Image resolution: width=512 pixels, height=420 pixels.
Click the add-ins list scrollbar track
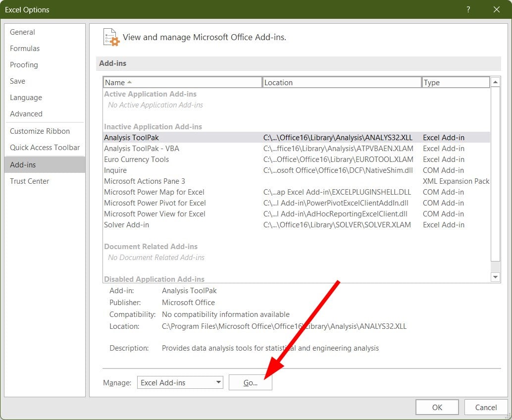point(495,174)
